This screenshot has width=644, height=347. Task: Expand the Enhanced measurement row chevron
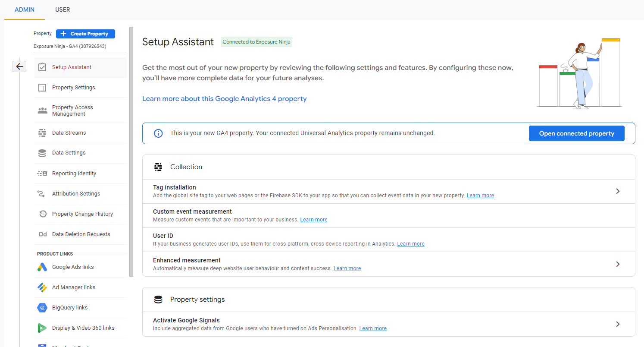pyautogui.click(x=618, y=264)
